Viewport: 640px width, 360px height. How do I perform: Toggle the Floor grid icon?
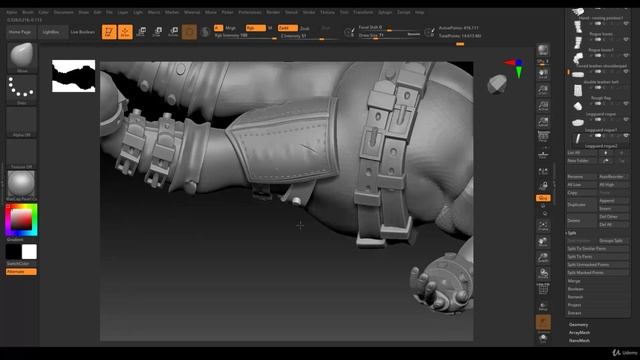pos(543,154)
